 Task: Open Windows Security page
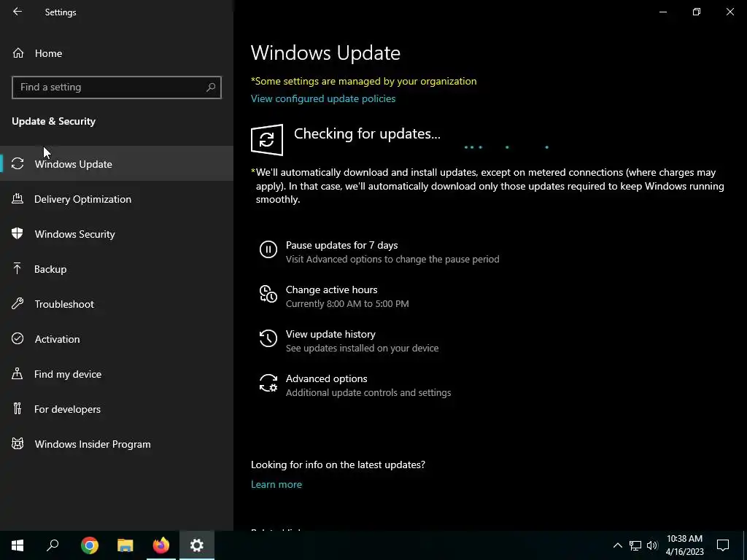click(x=117, y=234)
